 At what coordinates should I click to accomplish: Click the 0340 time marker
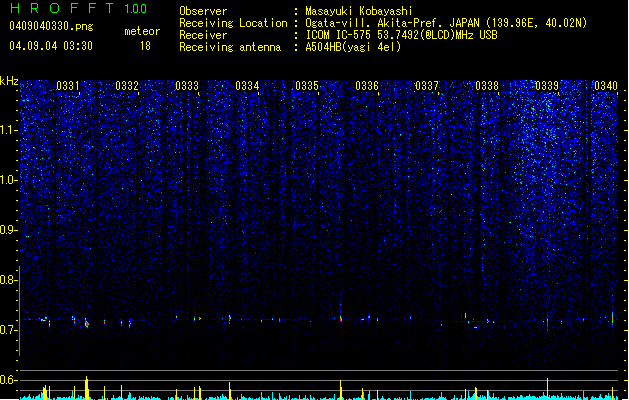606,86
